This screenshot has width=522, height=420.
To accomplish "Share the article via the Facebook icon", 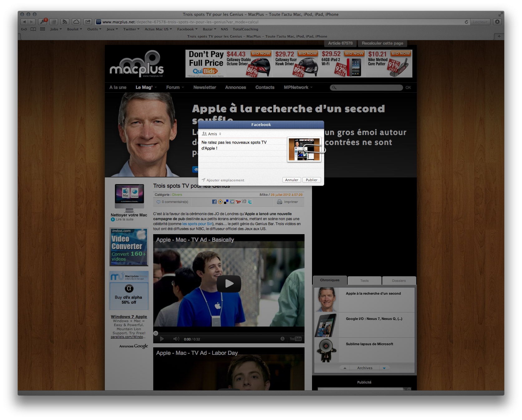I will click(x=214, y=202).
